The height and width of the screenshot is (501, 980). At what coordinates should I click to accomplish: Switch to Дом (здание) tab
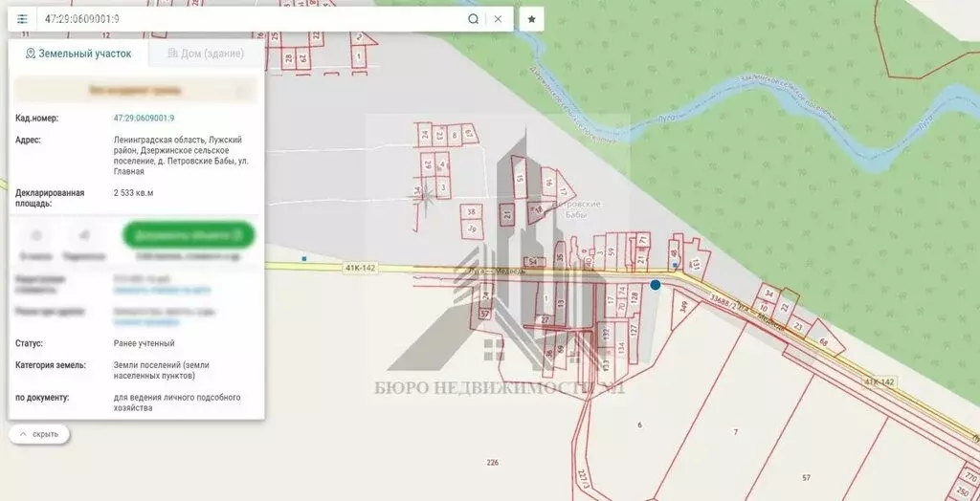pyautogui.click(x=206, y=54)
